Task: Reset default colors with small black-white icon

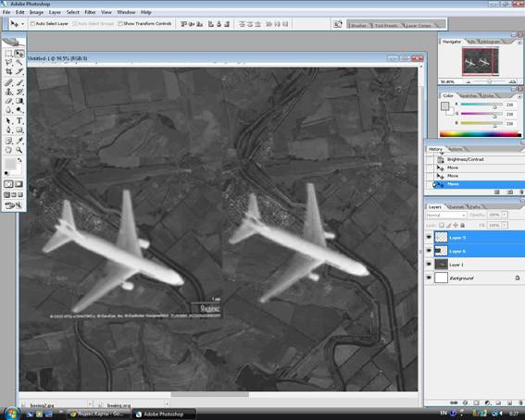Action: [x=6, y=173]
